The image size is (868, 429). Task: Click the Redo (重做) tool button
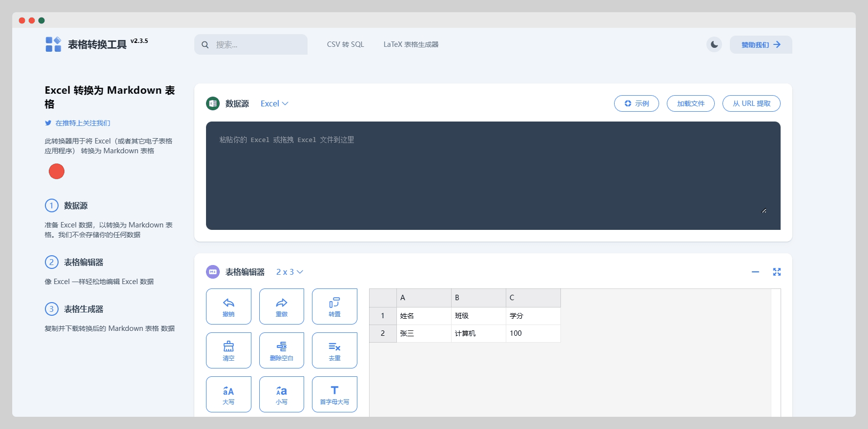(282, 306)
